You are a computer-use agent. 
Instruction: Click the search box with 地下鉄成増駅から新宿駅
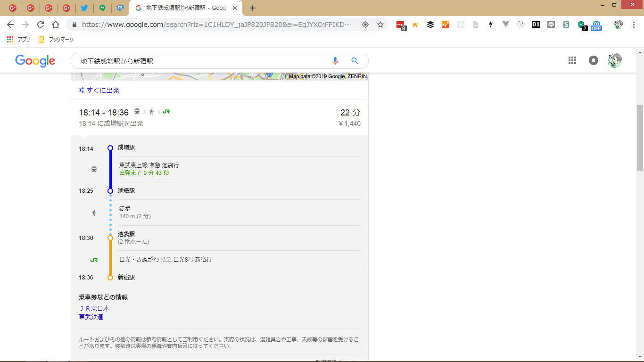203,61
